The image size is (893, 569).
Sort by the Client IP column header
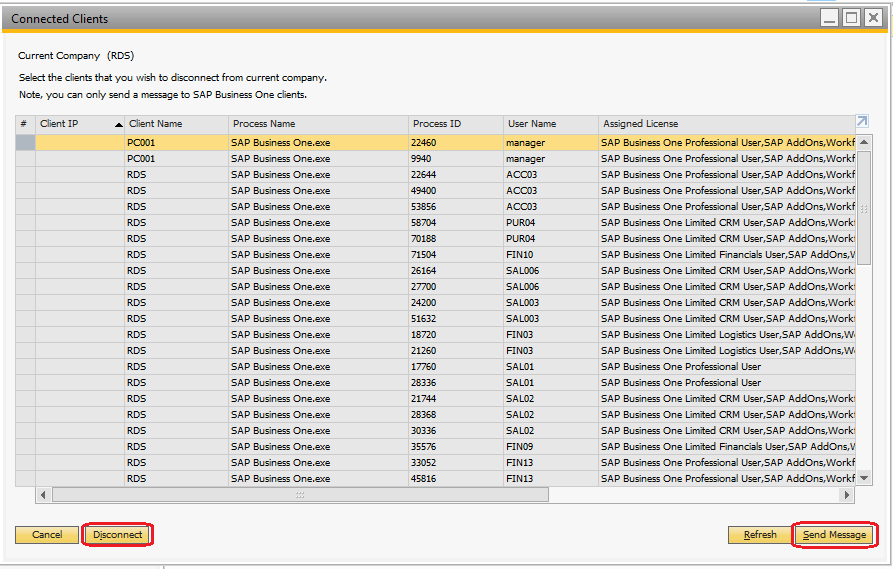point(80,124)
